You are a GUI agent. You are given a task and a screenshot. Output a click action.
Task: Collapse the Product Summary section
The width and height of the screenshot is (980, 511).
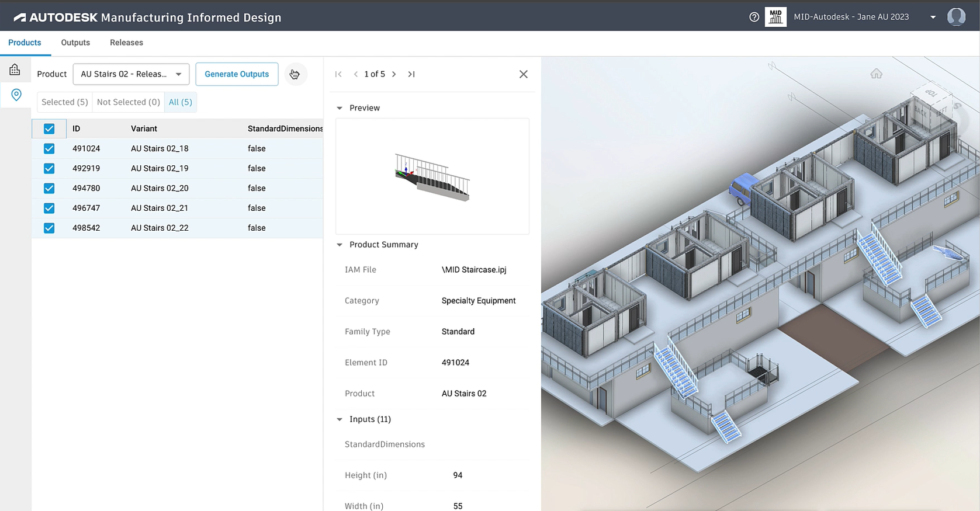click(x=340, y=245)
